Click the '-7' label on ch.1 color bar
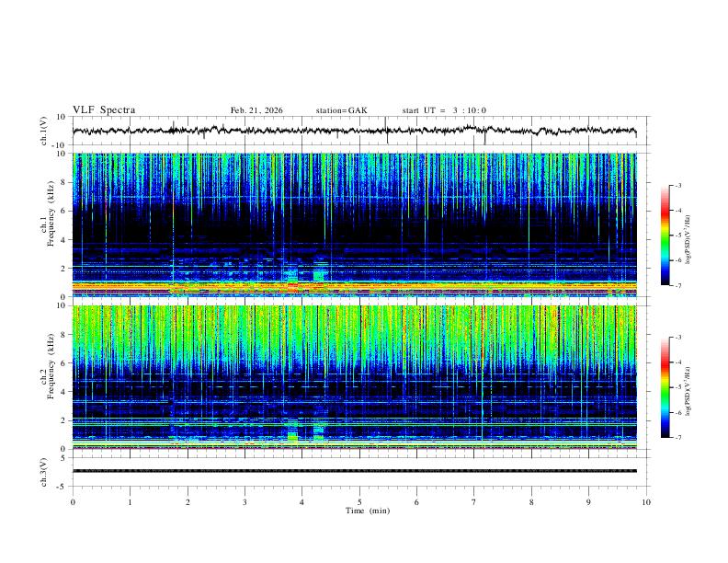The height and width of the screenshot is (563, 728). pyautogui.click(x=678, y=285)
